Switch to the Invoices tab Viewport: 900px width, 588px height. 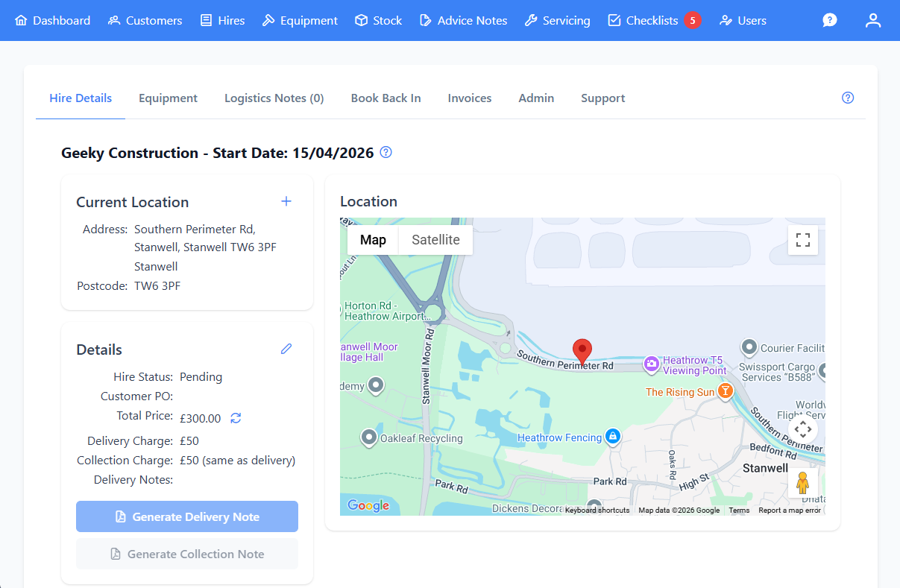(x=469, y=98)
